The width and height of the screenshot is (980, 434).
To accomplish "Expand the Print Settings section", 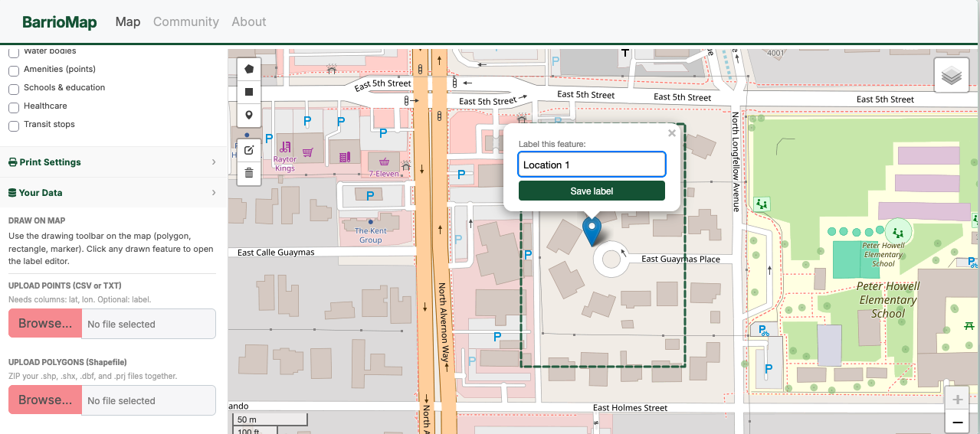I will (113, 162).
